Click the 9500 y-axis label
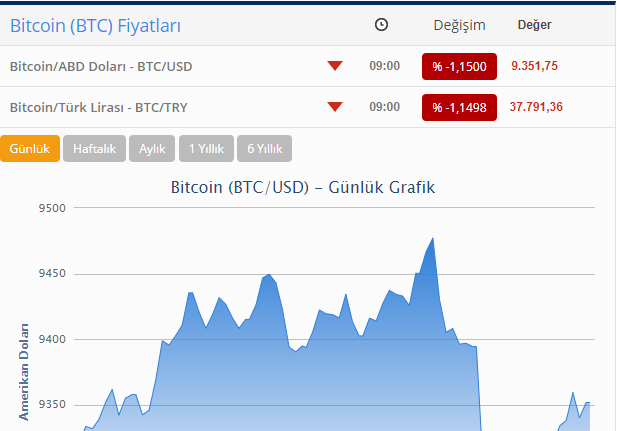 point(52,208)
